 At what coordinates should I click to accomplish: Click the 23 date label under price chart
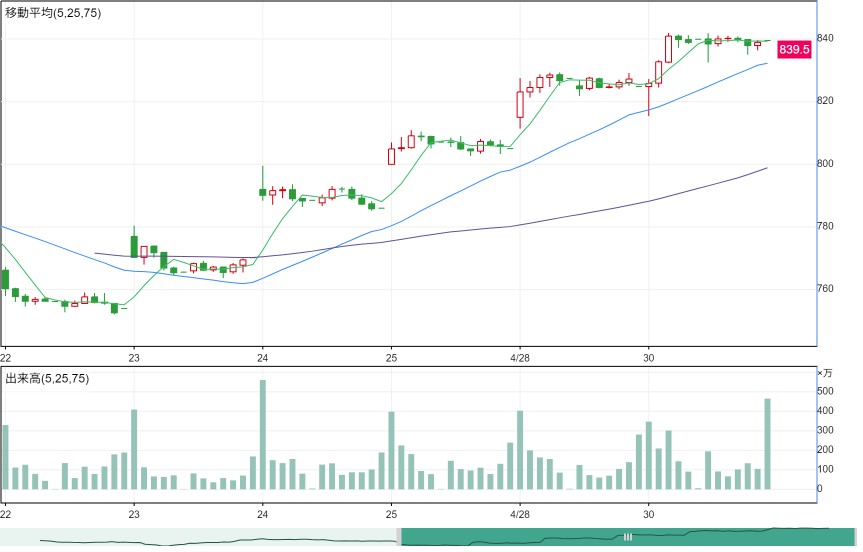coord(134,358)
